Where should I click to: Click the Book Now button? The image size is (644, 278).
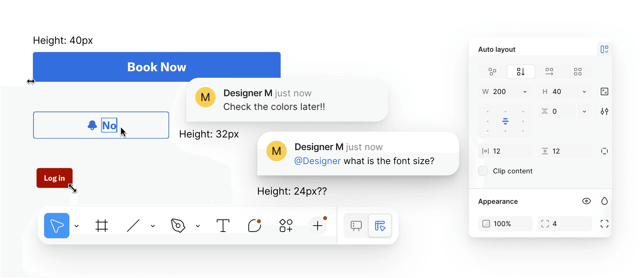click(157, 67)
